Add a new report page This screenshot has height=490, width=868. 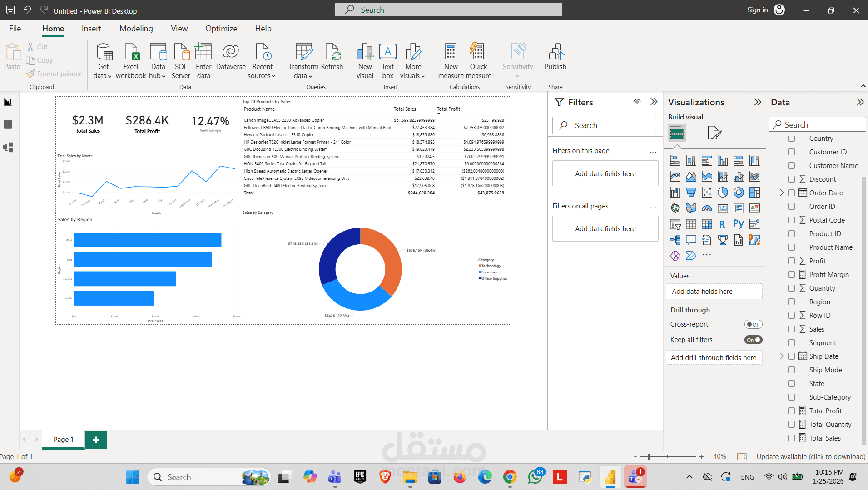96,439
